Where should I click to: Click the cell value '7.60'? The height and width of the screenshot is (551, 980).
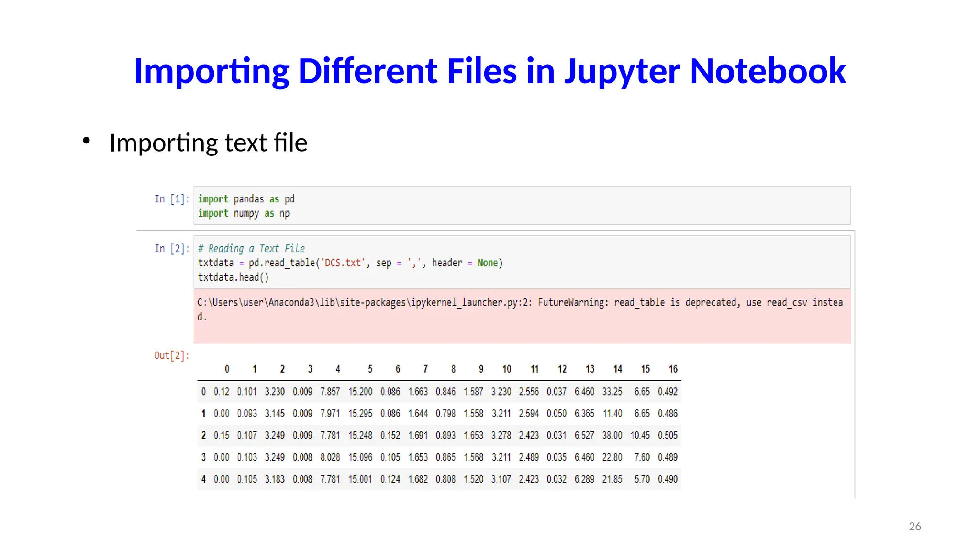[x=642, y=458]
